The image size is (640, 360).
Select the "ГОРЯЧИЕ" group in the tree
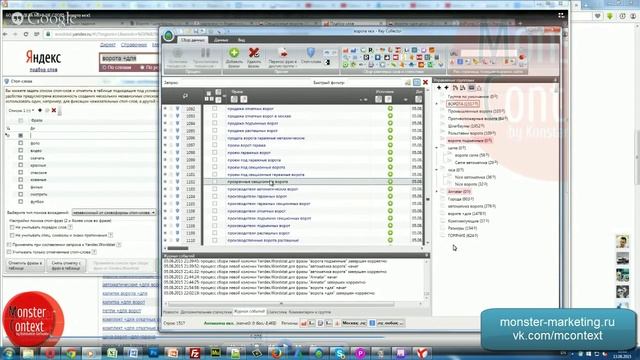point(463,236)
